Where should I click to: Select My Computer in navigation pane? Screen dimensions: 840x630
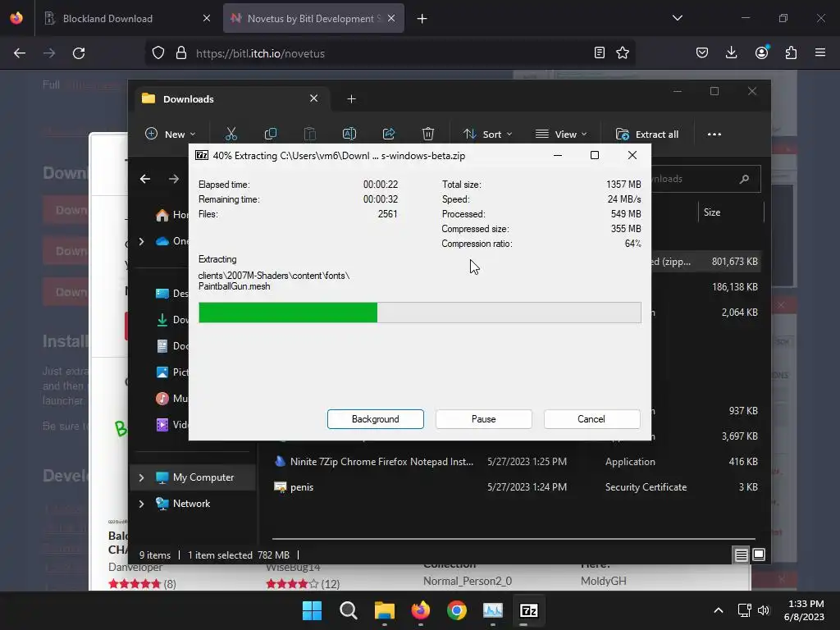pos(203,477)
